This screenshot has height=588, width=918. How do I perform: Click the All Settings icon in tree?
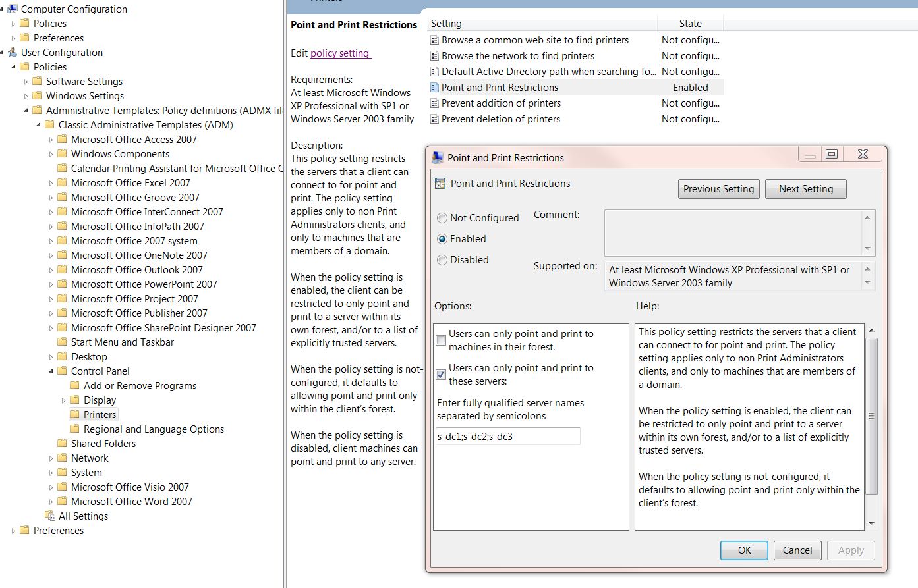[50, 516]
